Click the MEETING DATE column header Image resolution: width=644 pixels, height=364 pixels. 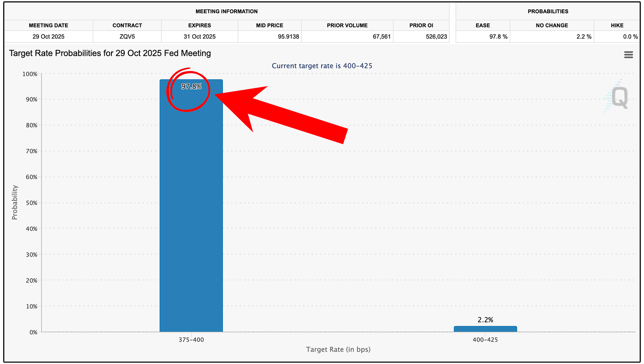(49, 25)
